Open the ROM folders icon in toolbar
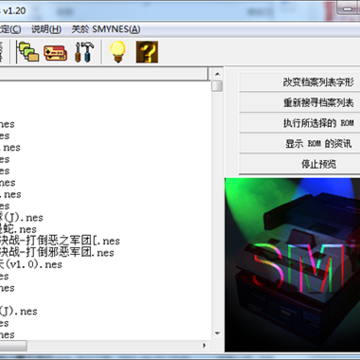 click(28, 52)
